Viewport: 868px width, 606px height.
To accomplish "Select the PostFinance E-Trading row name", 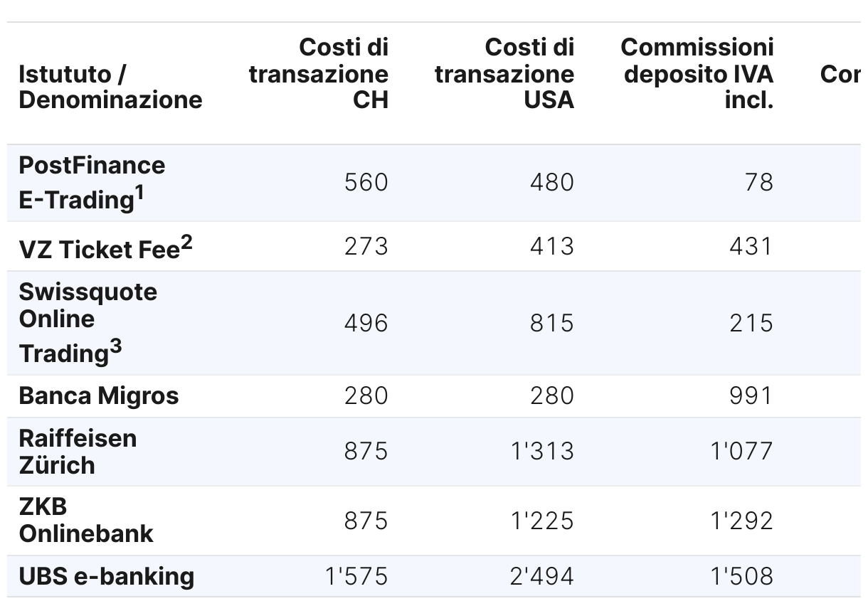I will [x=92, y=183].
